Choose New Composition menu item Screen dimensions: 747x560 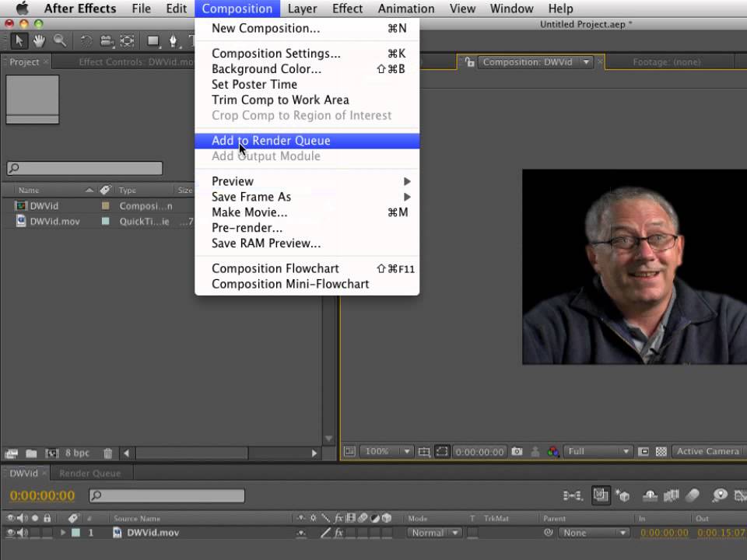[x=307, y=29]
